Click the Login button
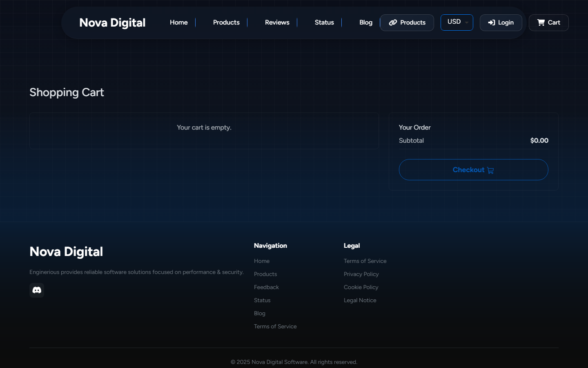Screen dimensions: 588x368 pos(501,22)
